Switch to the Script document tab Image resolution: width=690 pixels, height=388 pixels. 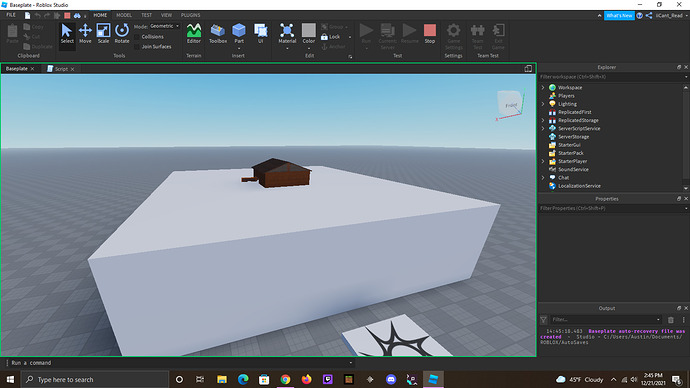[61, 69]
